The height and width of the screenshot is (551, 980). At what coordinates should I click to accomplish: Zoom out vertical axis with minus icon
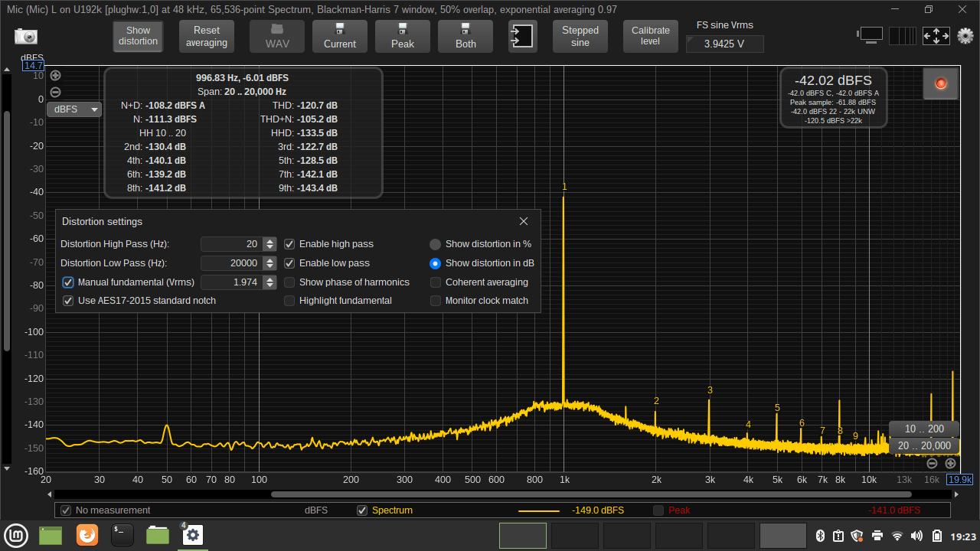click(55, 92)
